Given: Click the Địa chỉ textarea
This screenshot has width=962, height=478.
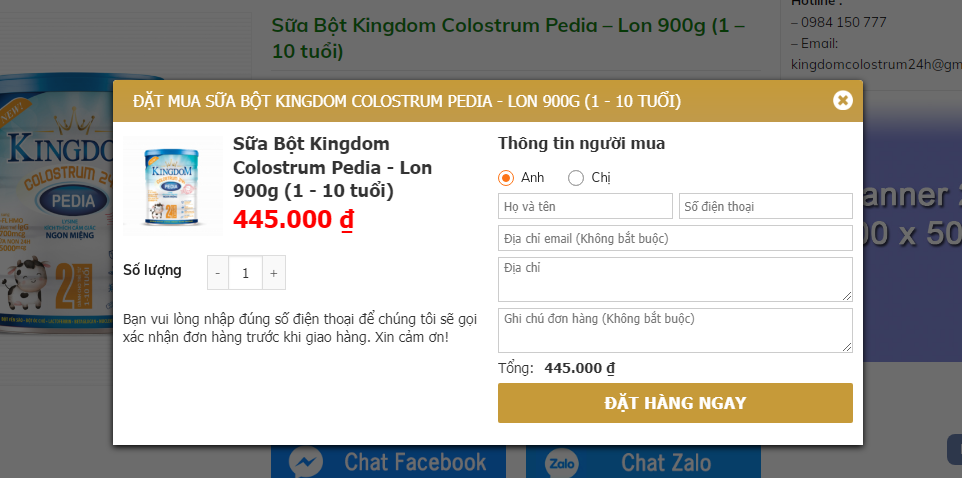Looking at the screenshot, I should 675,279.
